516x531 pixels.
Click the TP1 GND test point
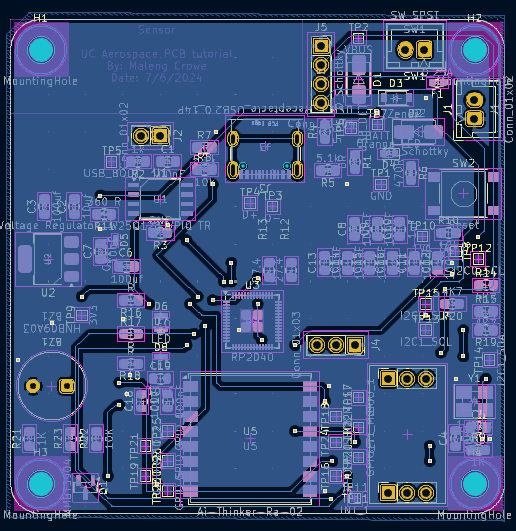coord(381,184)
